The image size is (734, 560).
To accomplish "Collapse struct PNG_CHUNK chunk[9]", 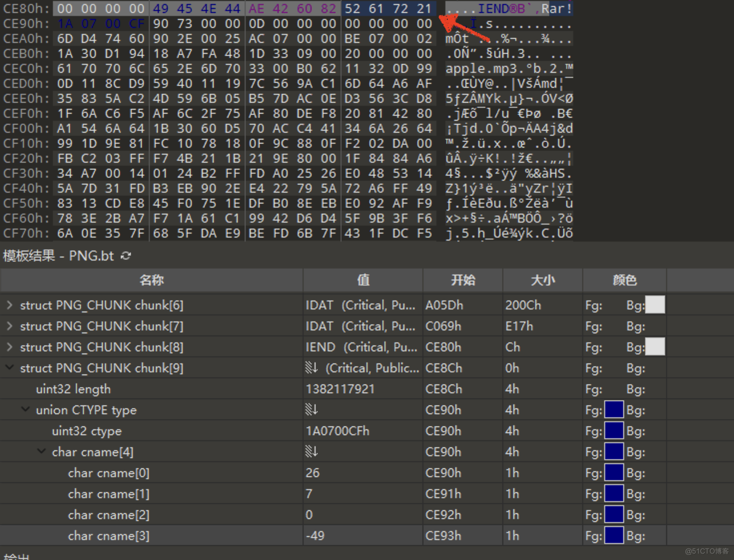I will click(9, 368).
